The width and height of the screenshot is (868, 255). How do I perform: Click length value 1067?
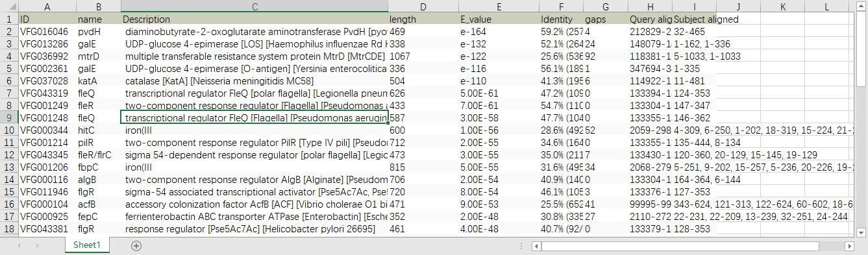tap(423, 56)
